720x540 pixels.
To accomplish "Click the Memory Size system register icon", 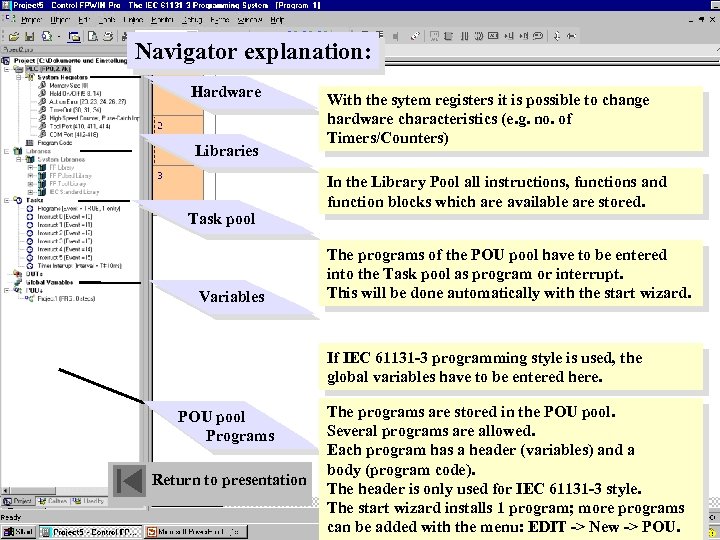I will coord(42,85).
